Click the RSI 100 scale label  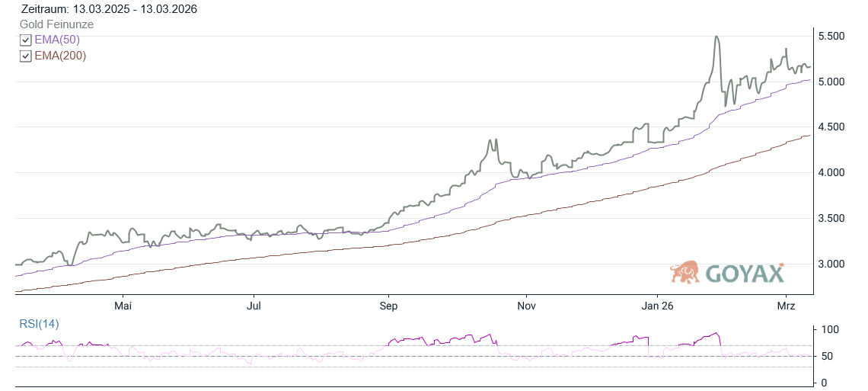coord(830,330)
